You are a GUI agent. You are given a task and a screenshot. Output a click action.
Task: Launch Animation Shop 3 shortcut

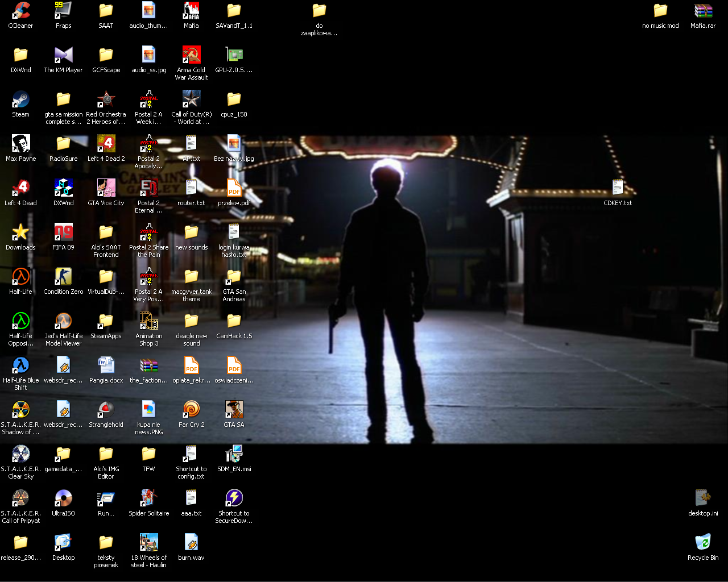[148, 321]
